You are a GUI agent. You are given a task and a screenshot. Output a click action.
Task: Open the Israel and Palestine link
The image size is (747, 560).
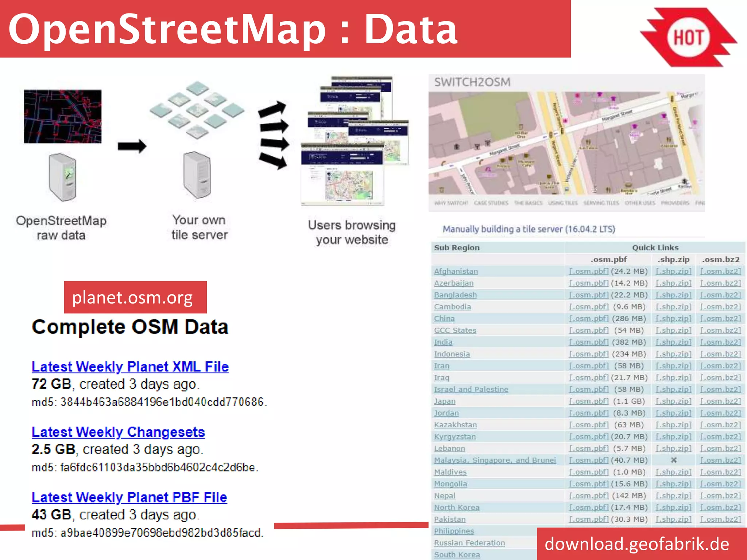pyautogui.click(x=471, y=389)
